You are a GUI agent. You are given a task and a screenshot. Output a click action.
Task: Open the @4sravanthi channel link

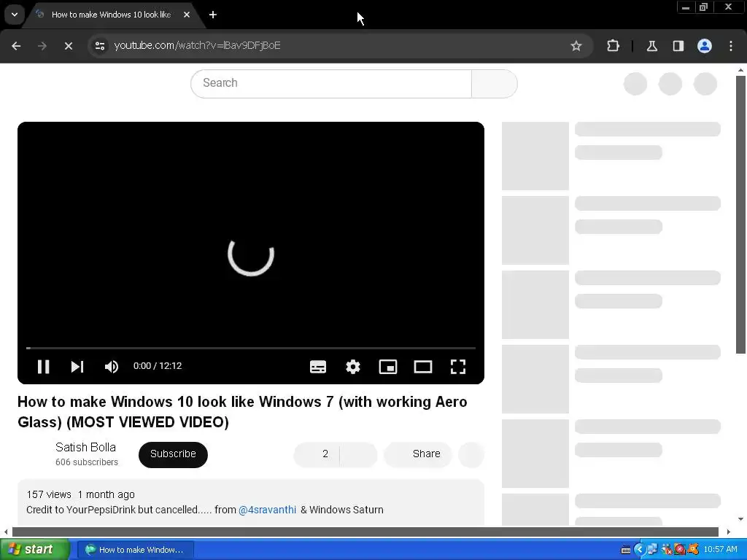tap(267, 510)
